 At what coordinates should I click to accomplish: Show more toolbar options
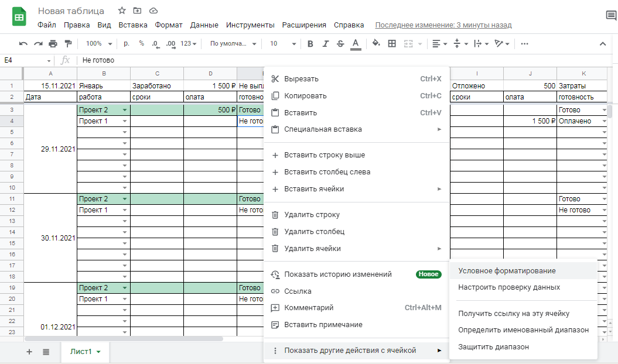tap(524, 44)
